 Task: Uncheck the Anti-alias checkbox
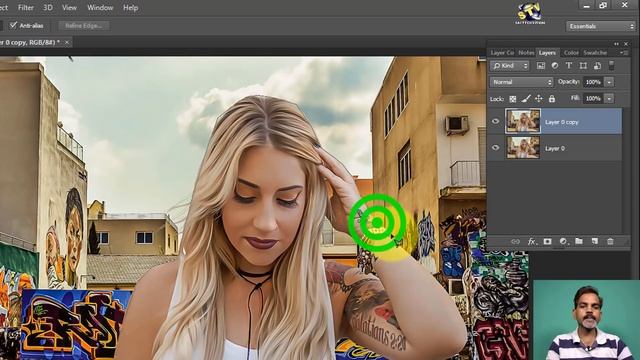[13, 25]
